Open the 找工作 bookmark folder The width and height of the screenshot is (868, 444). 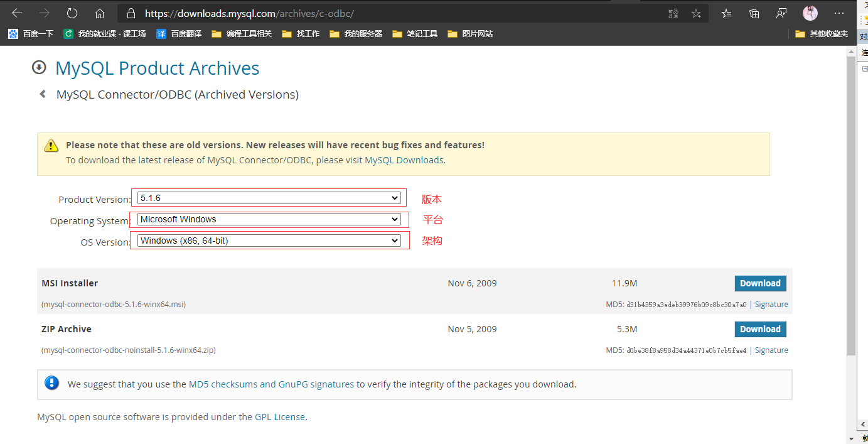point(301,34)
